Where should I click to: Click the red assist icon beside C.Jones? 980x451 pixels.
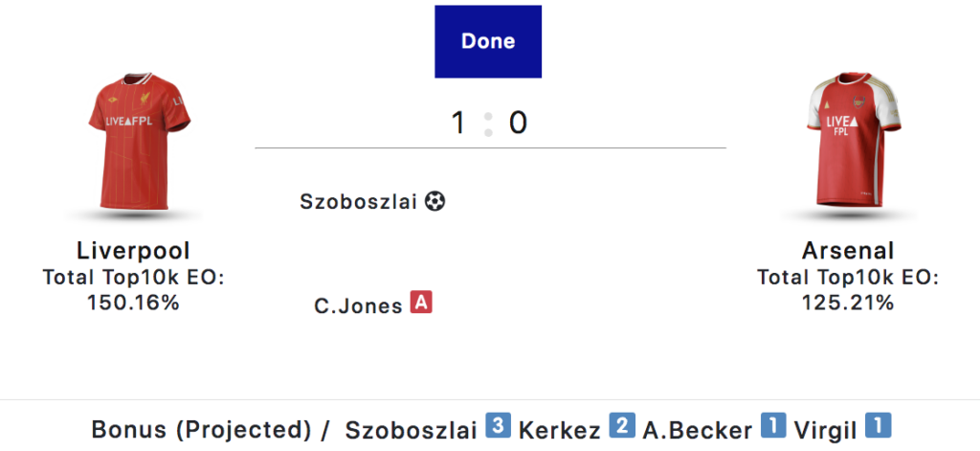pyautogui.click(x=421, y=304)
